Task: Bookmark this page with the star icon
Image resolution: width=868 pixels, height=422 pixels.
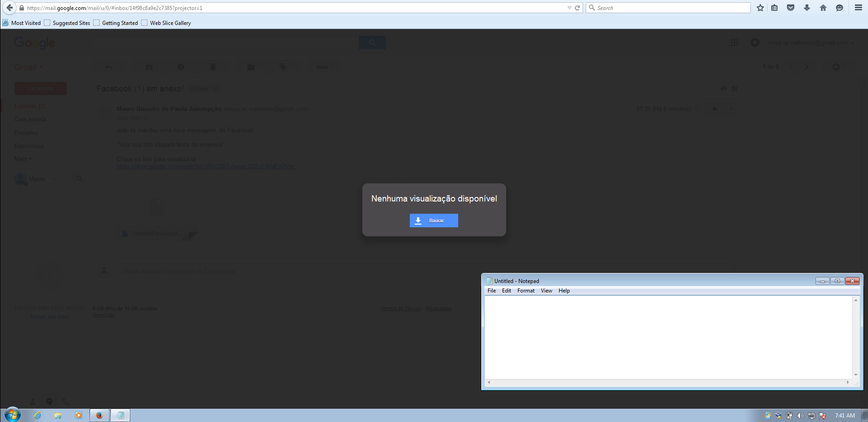Action: pyautogui.click(x=760, y=8)
